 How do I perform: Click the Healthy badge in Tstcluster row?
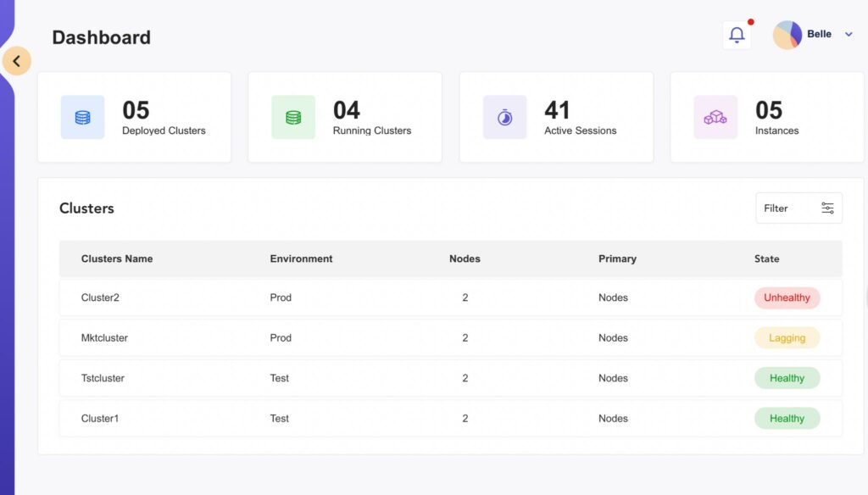[787, 378]
